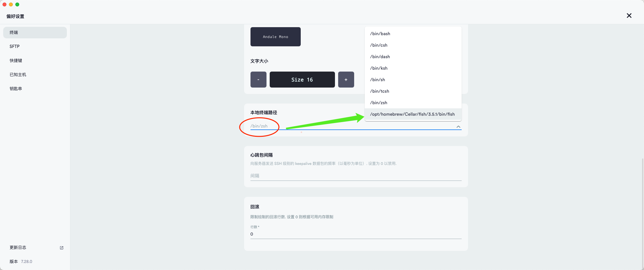Decrease the font size with the minus button
The image size is (644, 270).
pyautogui.click(x=258, y=80)
